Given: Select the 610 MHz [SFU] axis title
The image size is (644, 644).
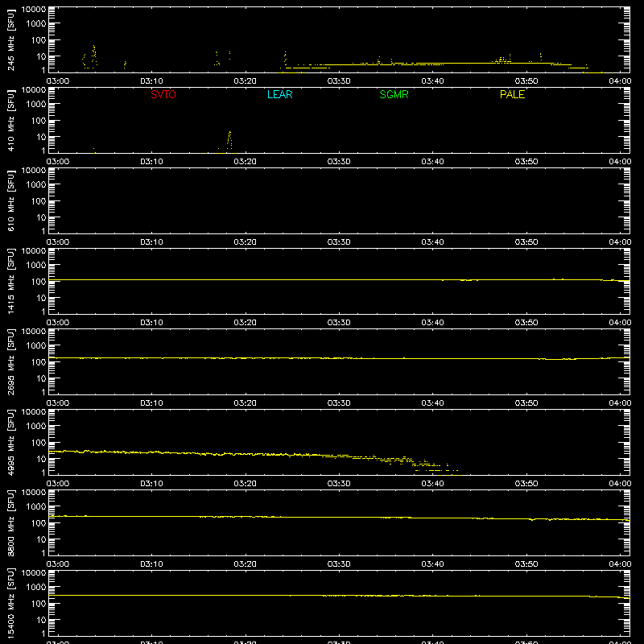Looking at the screenshot, I should point(11,200).
